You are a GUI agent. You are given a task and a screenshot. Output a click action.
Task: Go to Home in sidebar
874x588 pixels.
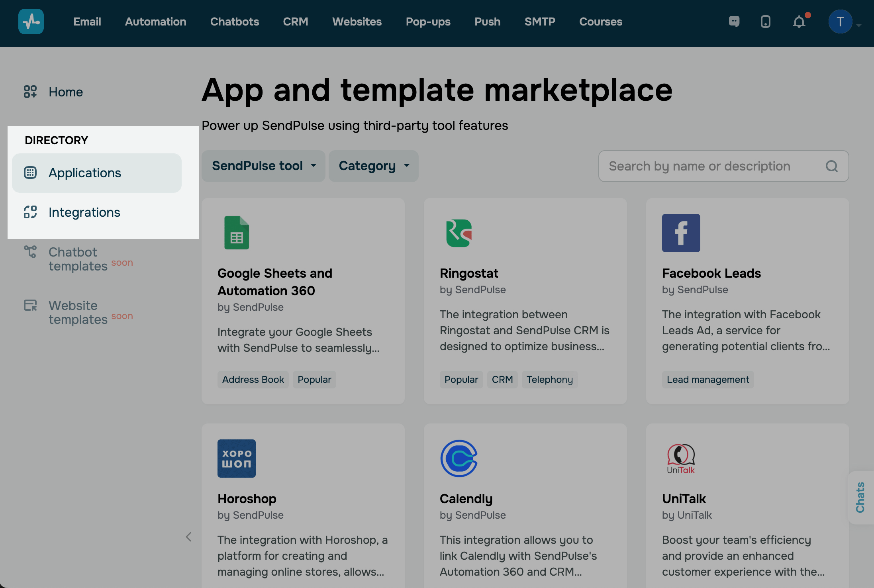point(65,92)
